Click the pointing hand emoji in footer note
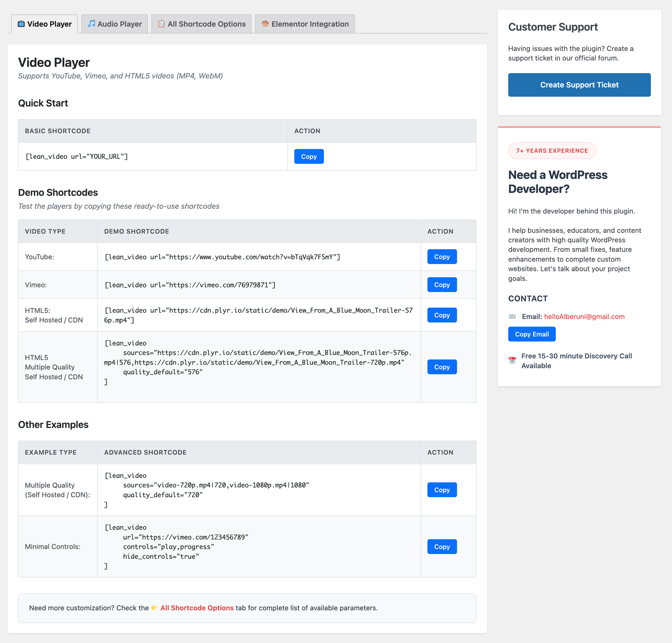 [155, 608]
